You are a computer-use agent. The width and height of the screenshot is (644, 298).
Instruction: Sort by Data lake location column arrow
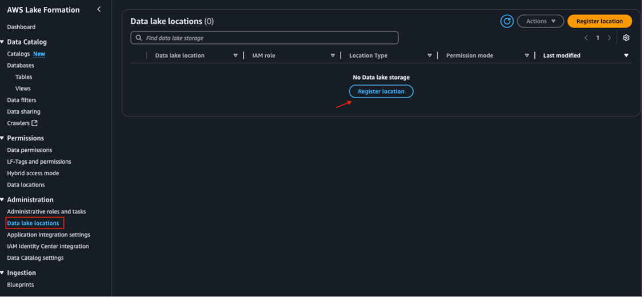(235, 55)
